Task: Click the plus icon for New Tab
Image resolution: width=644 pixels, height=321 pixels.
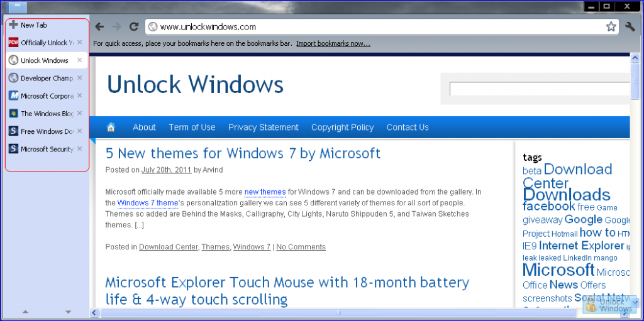Action: pyautogui.click(x=14, y=24)
